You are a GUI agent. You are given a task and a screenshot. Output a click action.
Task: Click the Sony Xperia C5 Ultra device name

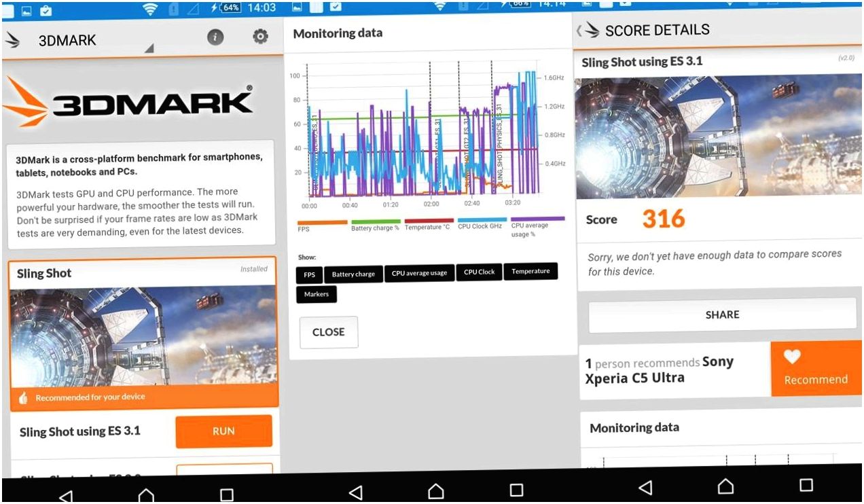point(660,370)
